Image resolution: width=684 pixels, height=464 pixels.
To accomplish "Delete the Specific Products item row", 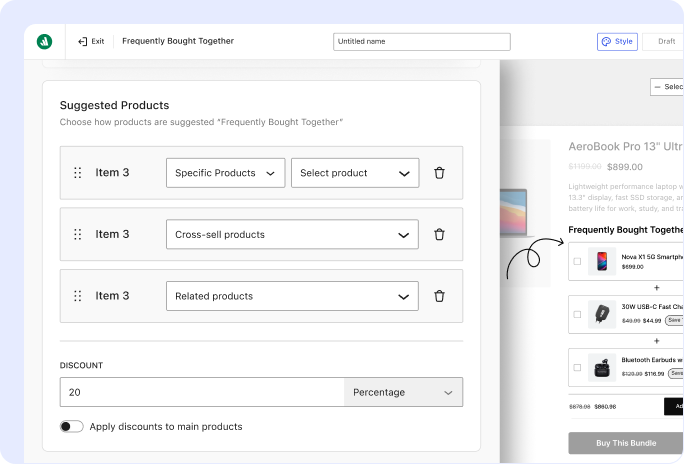I will pyautogui.click(x=439, y=173).
